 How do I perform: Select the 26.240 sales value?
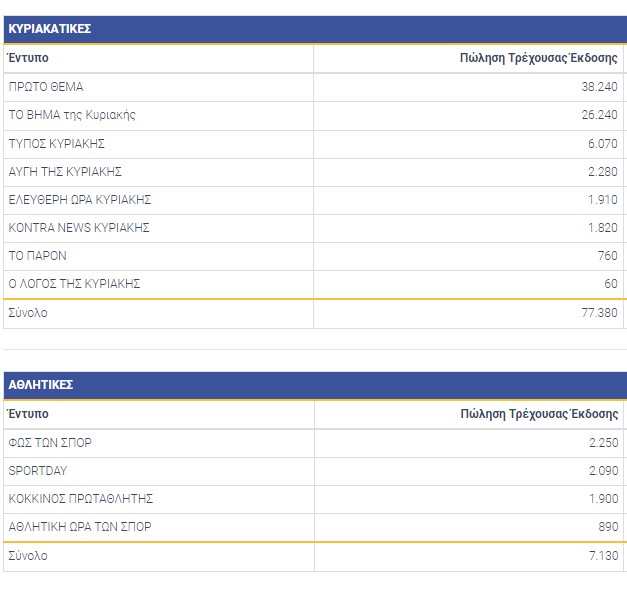(599, 115)
